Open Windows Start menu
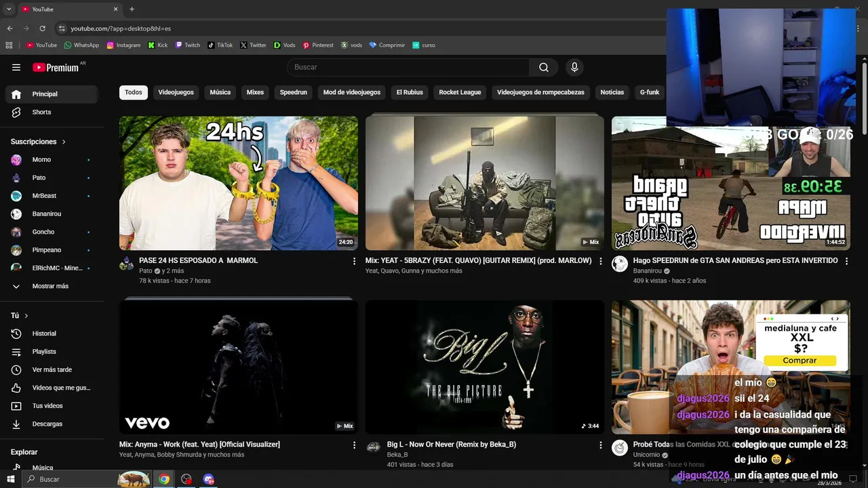This screenshot has width=868, height=488. pos(10,479)
